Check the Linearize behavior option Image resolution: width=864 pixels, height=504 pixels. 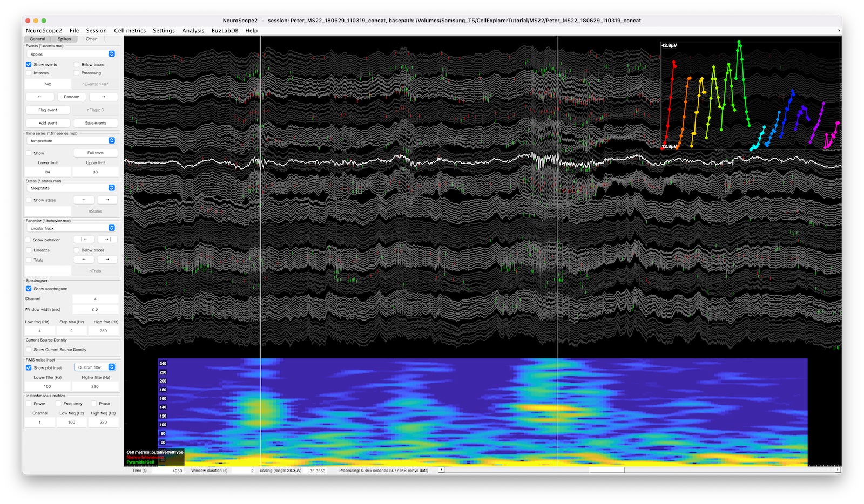[29, 250]
